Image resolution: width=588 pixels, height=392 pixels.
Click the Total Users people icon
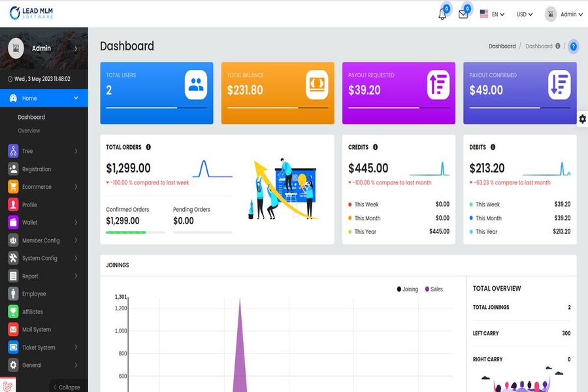[x=196, y=85]
